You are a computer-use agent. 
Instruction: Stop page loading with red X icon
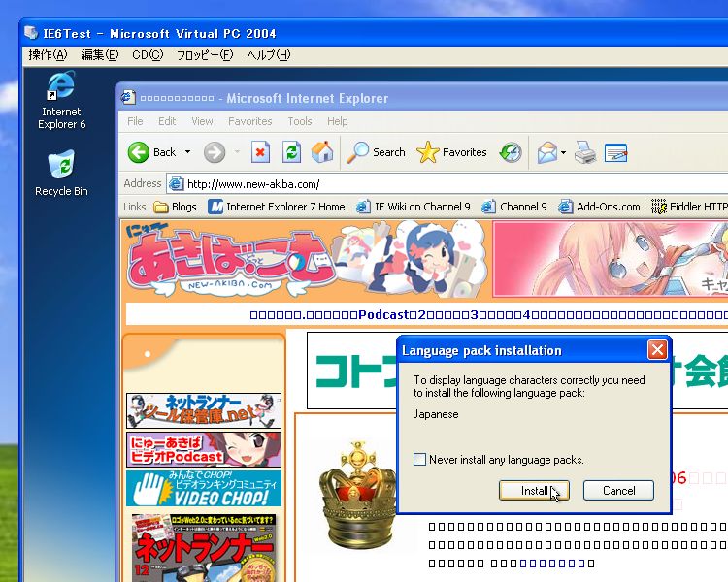coord(260,152)
